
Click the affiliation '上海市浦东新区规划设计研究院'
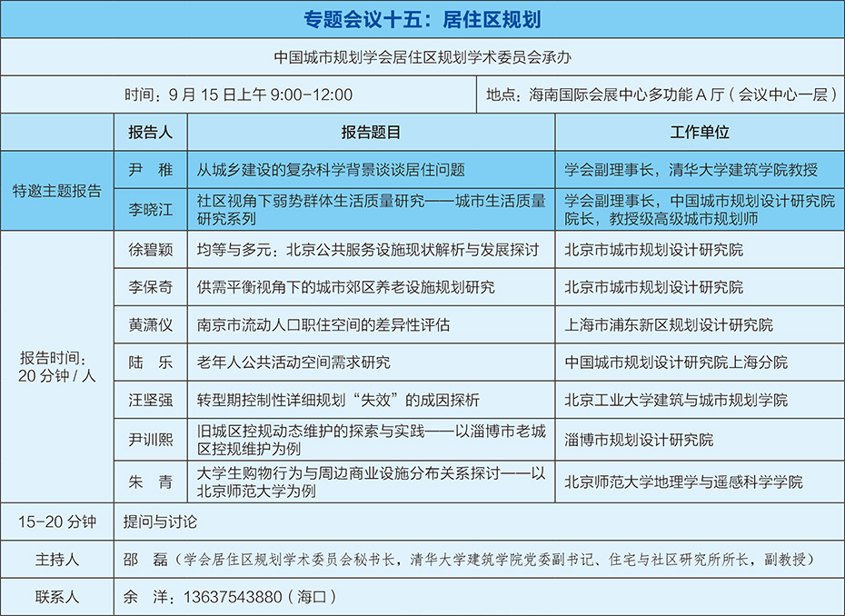point(669,325)
